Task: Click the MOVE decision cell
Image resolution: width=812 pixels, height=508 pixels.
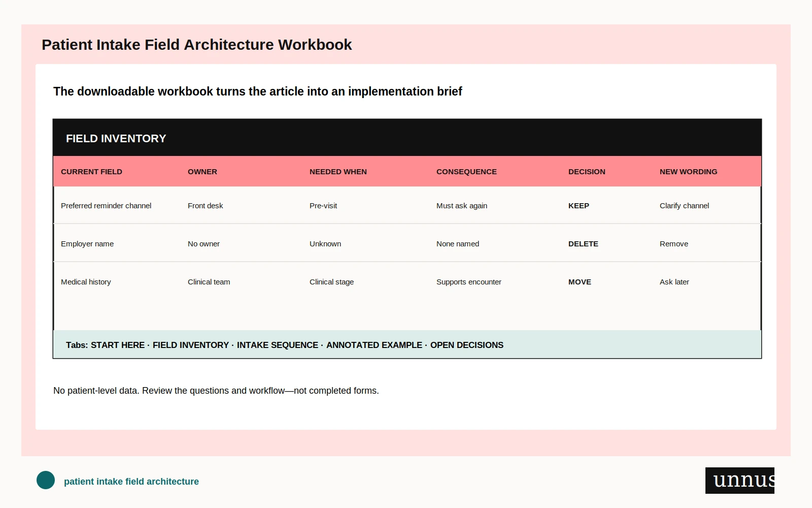Action: (x=580, y=282)
